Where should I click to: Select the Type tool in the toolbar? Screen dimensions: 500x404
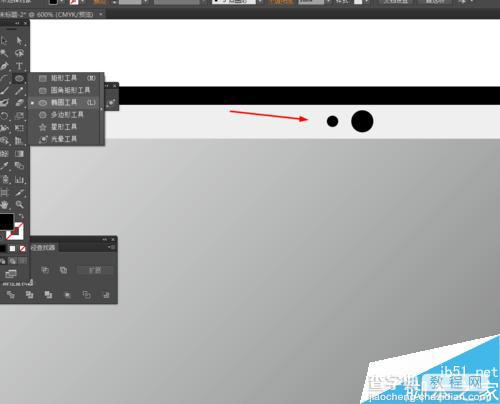click(19, 65)
